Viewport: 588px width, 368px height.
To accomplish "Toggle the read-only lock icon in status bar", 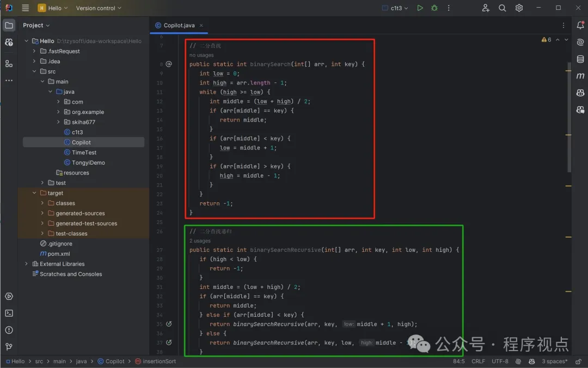I will 579,361.
